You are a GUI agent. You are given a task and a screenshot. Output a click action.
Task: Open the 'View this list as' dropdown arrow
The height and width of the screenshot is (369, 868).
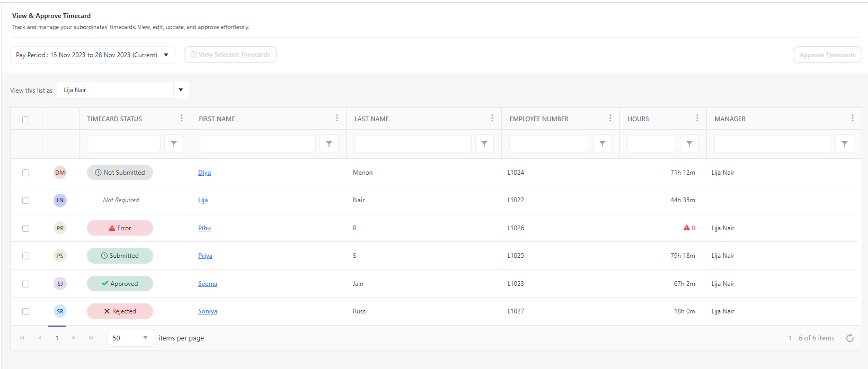181,90
